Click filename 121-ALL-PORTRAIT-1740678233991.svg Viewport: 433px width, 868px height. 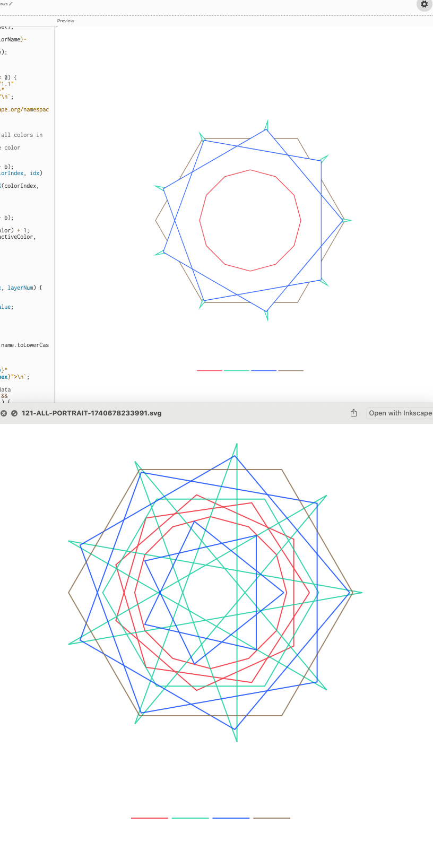(92, 413)
